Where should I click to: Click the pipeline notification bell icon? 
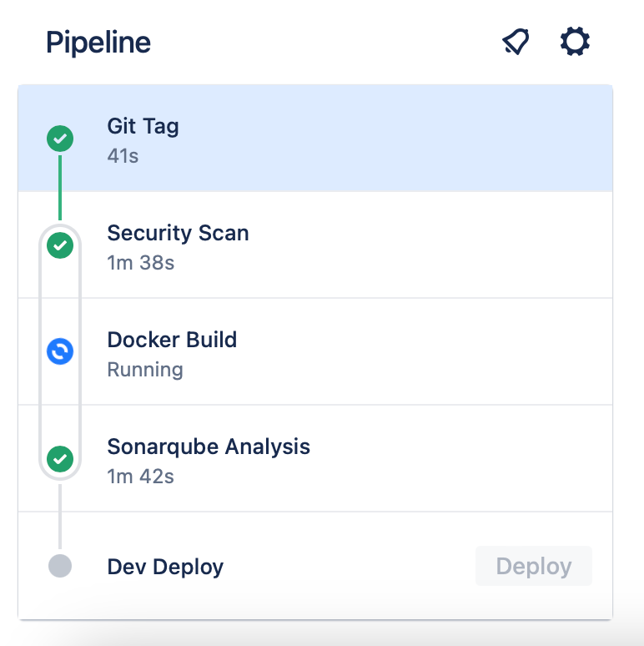coord(516,41)
